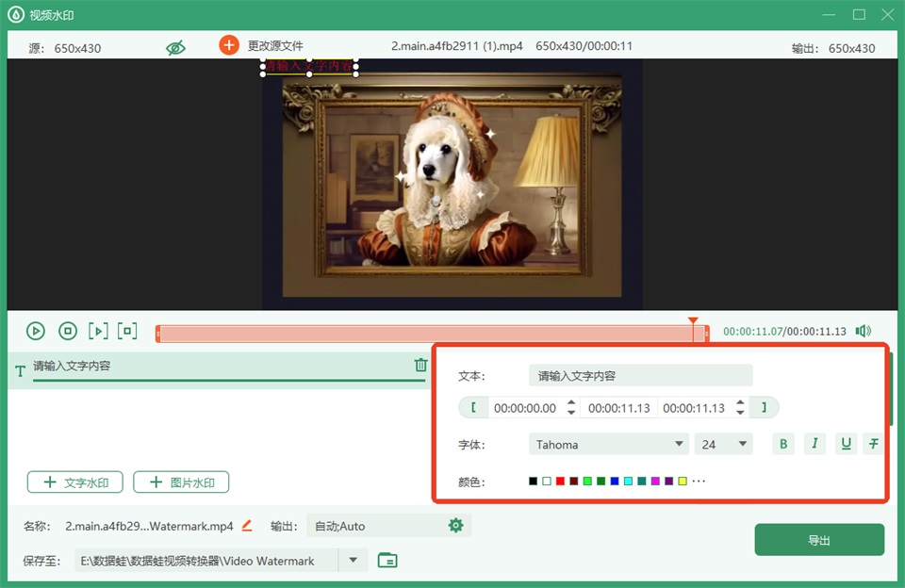This screenshot has height=588, width=905.
Task: Toggle underline text formatting
Action: pyautogui.click(x=846, y=444)
